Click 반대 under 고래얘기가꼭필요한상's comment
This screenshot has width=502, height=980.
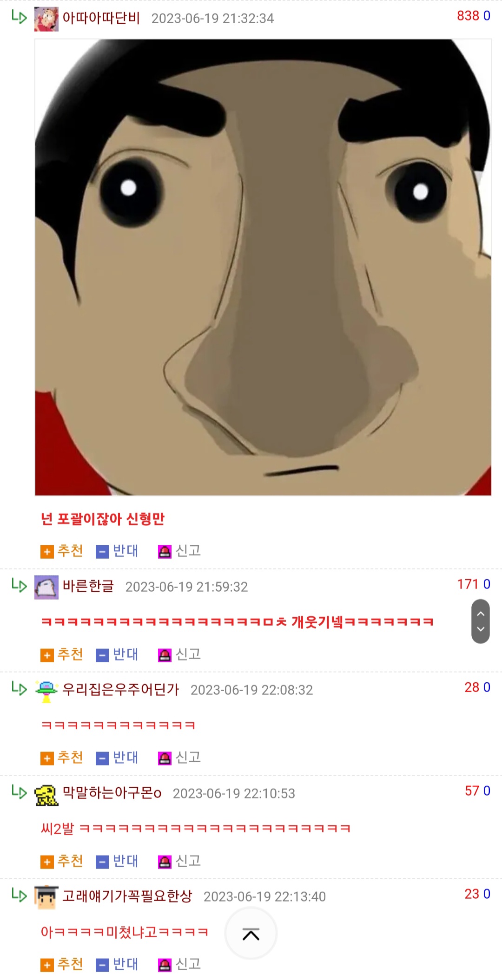[117, 964]
